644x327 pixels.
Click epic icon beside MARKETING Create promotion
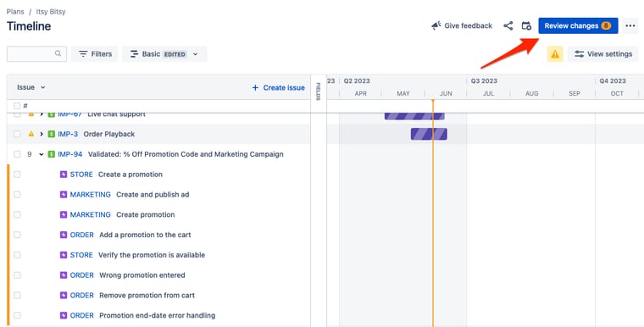point(64,215)
